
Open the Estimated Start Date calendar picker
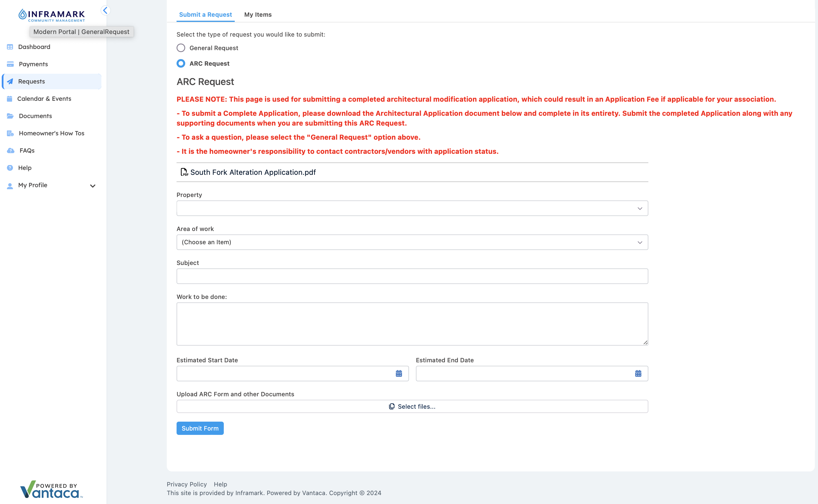399,374
